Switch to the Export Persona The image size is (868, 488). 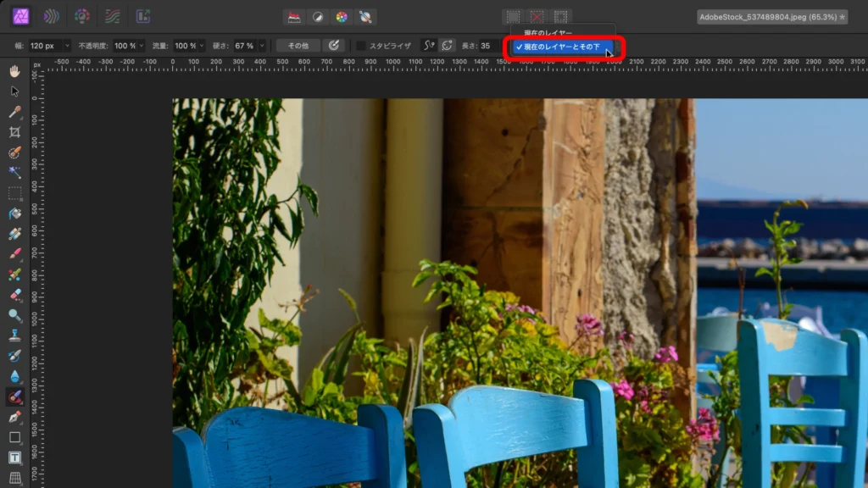coord(142,16)
